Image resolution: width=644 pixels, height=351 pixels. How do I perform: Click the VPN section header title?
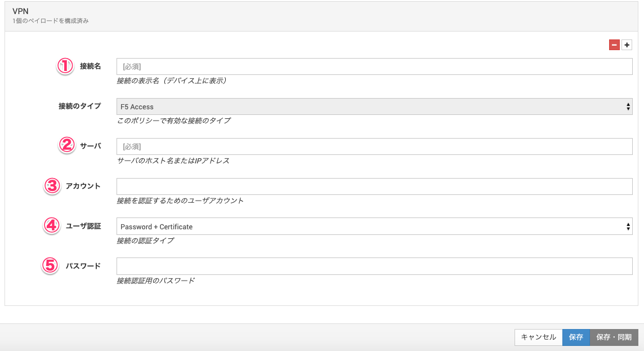pos(20,11)
